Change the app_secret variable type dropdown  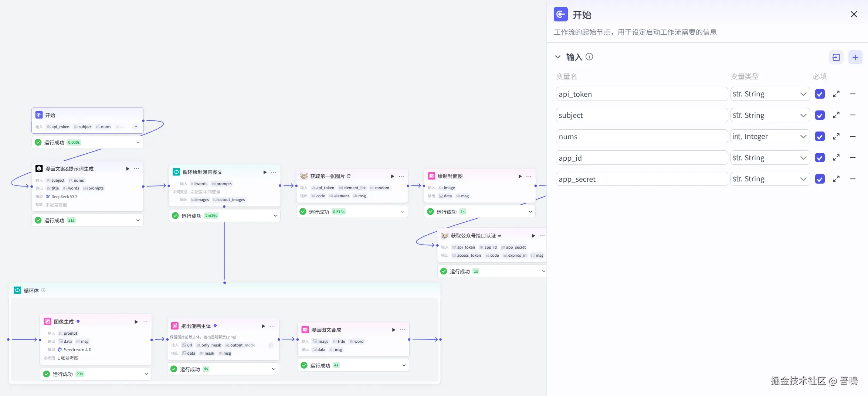pyautogui.click(x=770, y=179)
